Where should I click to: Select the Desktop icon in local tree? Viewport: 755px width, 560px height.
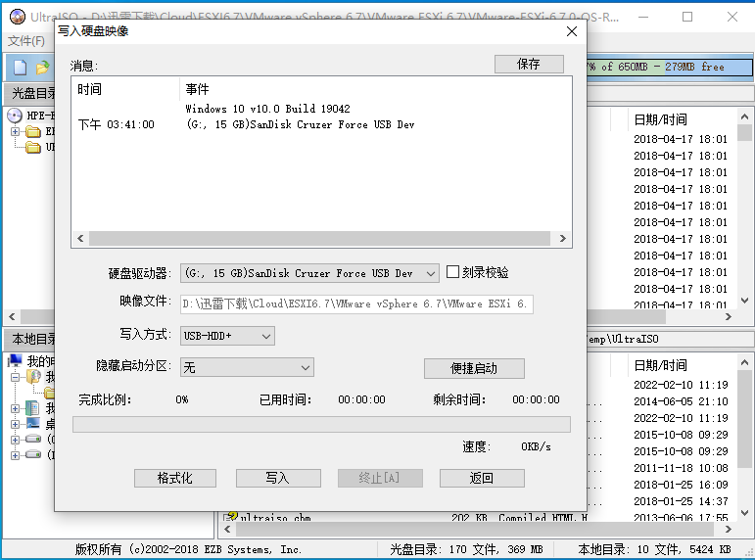33,424
